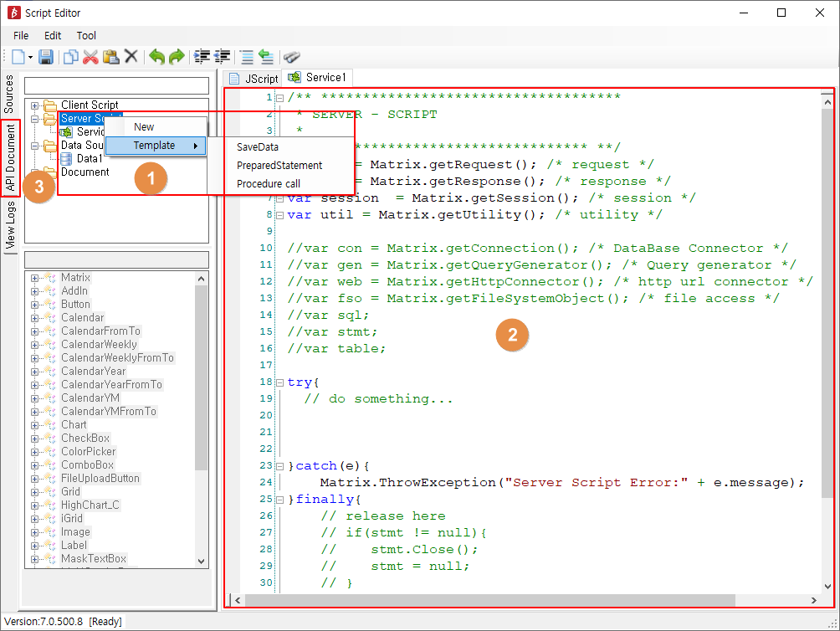This screenshot has height=631, width=840.
Task: Open the Edit menu
Action: [53, 35]
